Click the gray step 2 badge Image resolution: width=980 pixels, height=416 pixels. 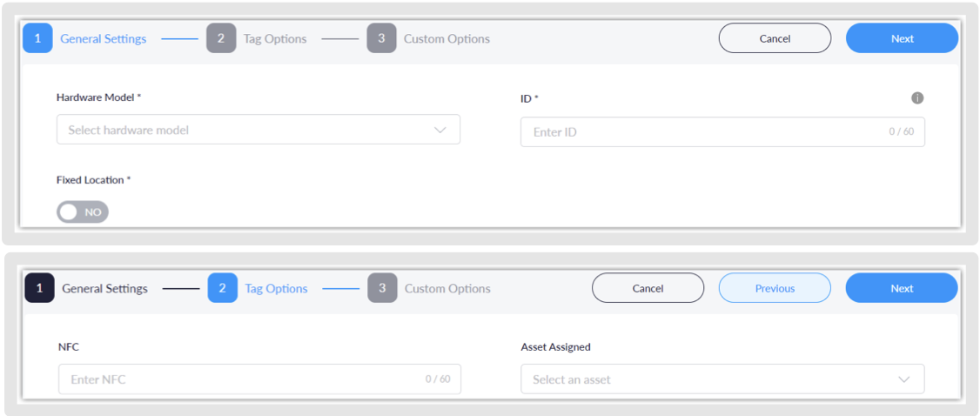pos(221,38)
